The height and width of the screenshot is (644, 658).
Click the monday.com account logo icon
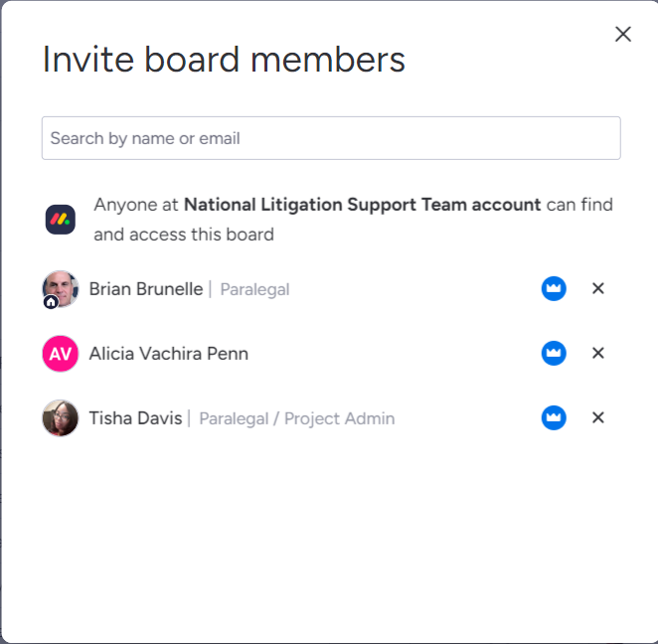click(61, 220)
